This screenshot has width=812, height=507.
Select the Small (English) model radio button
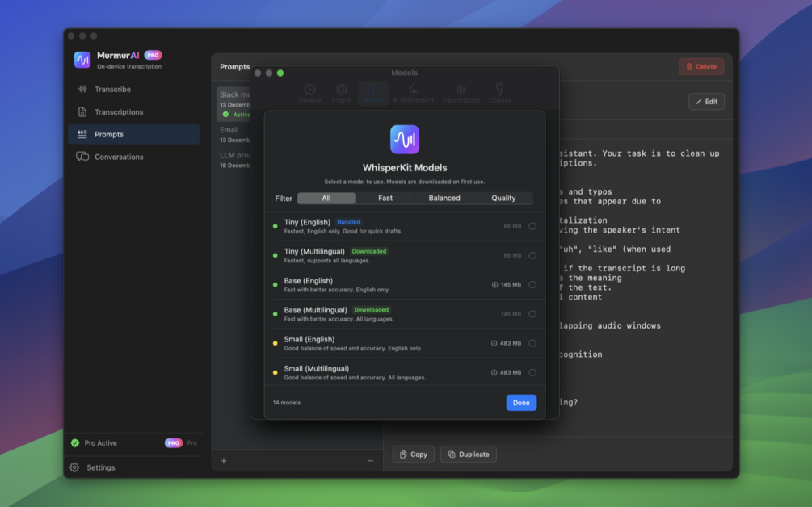[x=532, y=344]
